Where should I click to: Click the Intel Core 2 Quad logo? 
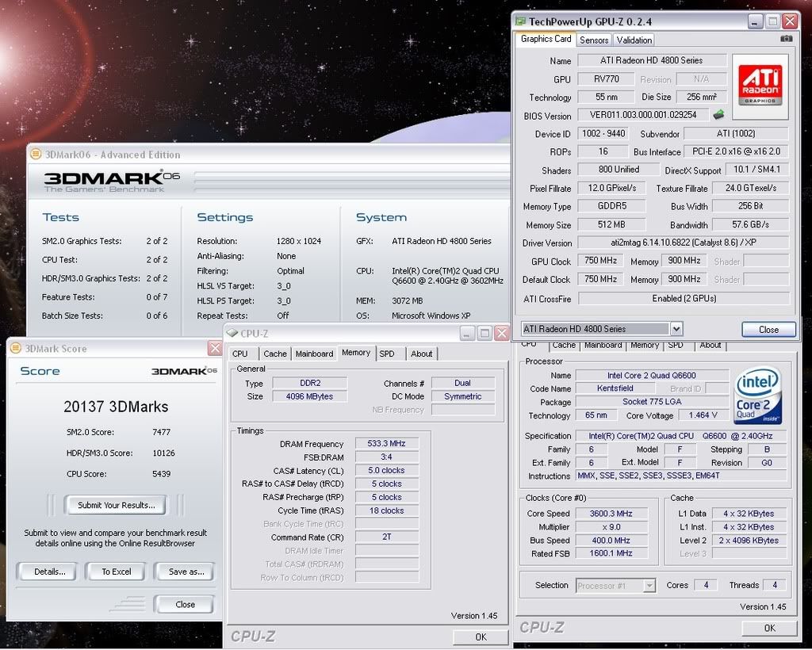757,396
